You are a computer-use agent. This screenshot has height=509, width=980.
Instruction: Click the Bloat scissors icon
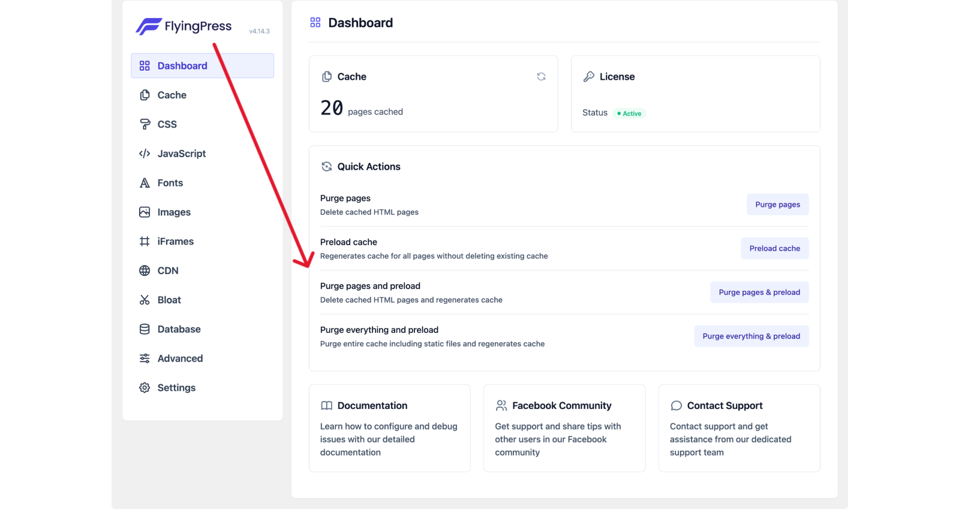[x=145, y=300]
